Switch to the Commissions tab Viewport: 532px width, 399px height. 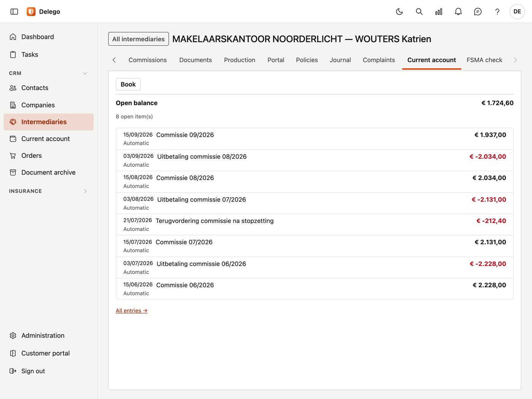tap(147, 60)
